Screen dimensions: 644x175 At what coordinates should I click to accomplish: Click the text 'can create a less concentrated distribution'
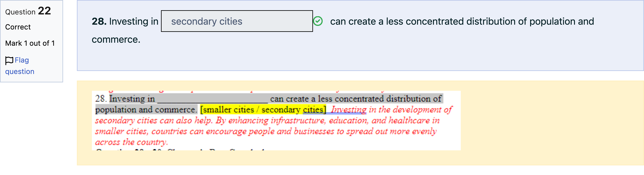423,21
